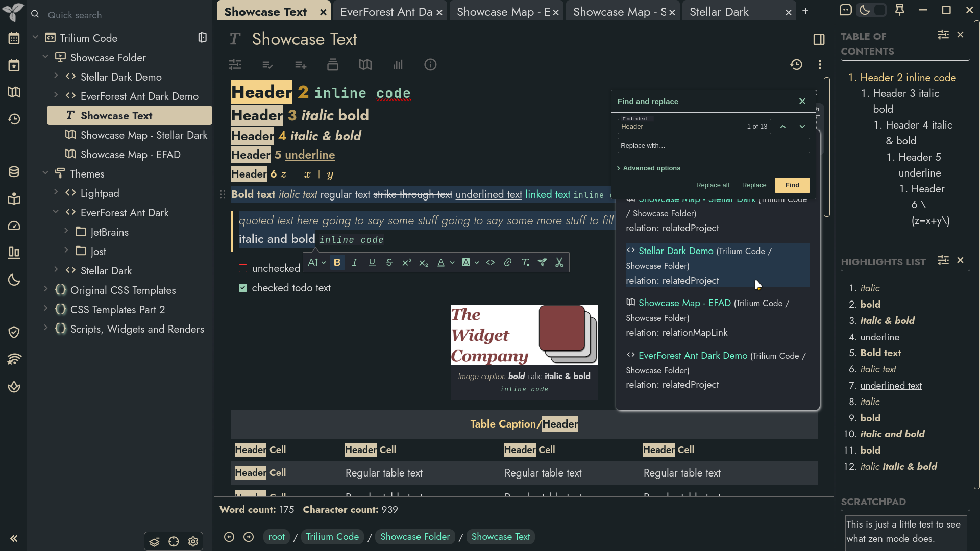
Task: Open the note revisions history icon
Action: click(796, 65)
